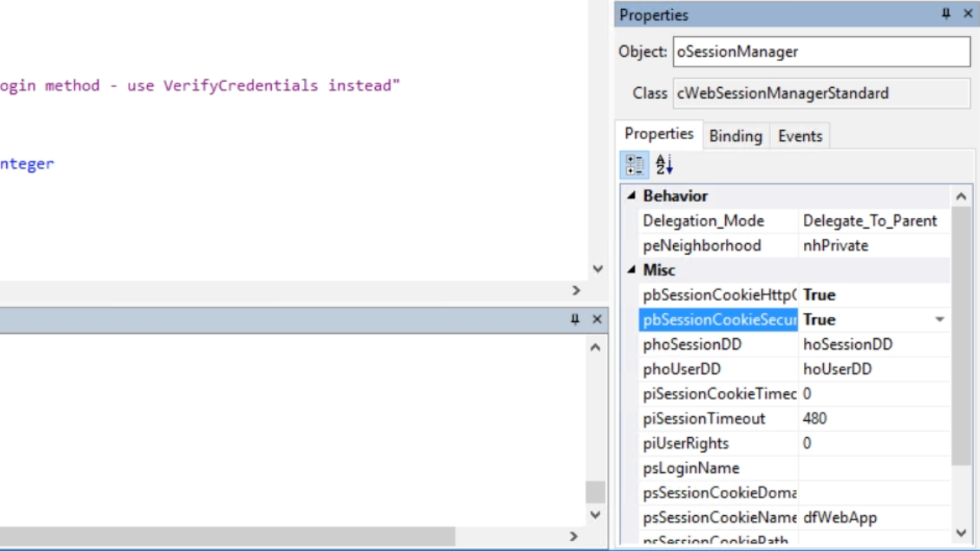Switch to the Binding tab
This screenshot has width=980, height=551.
tap(735, 136)
